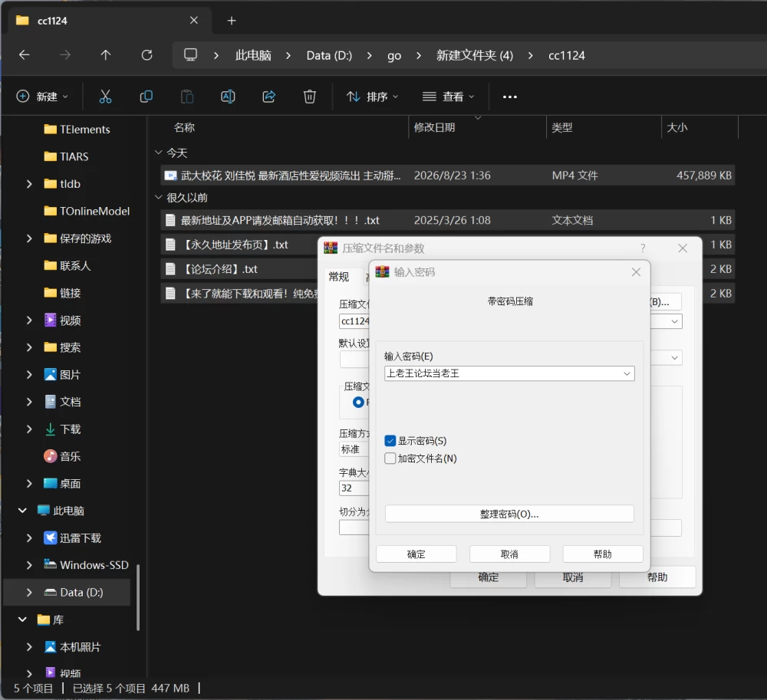This screenshot has width=767, height=700.
Task: Open the password history dropdown
Action: pos(627,373)
